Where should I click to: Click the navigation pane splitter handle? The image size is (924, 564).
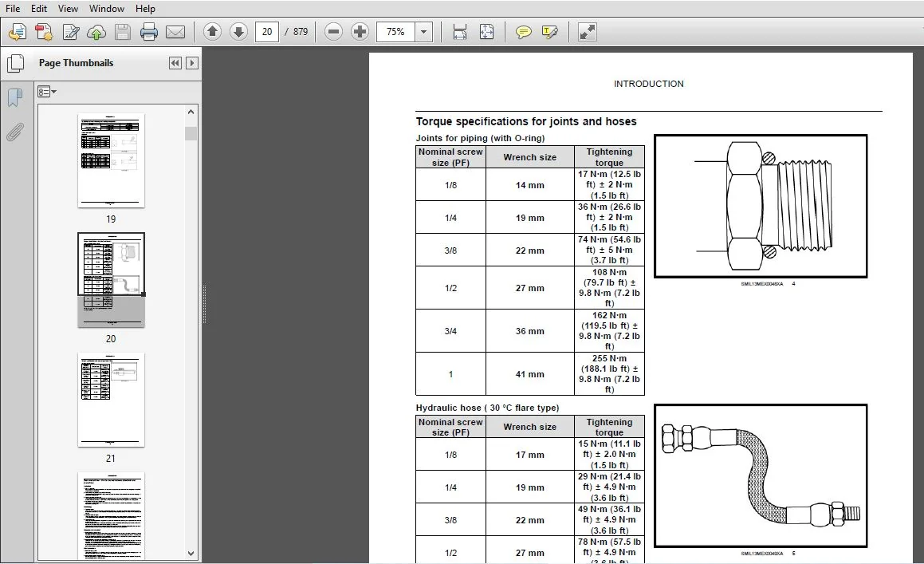204,304
